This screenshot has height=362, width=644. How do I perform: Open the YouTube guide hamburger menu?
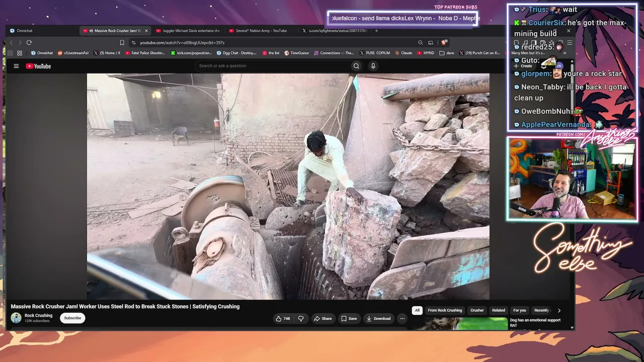[16, 66]
